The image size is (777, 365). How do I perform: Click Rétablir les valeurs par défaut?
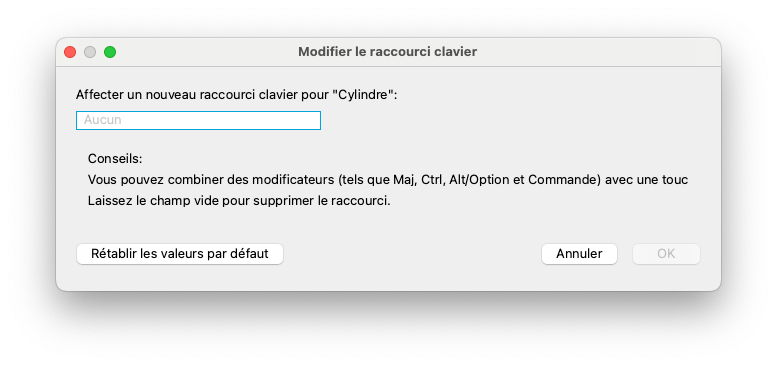(180, 254)
